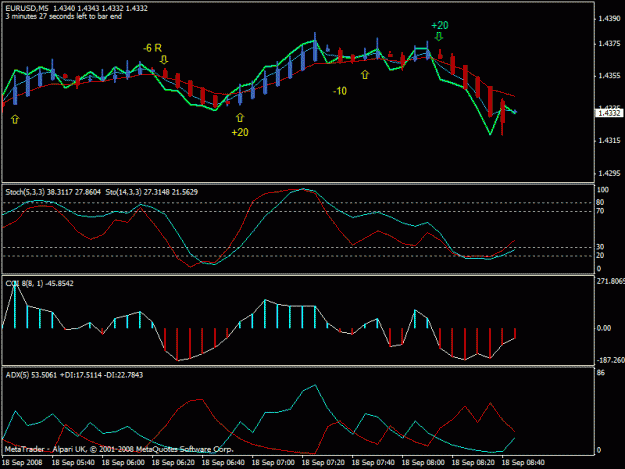
Task: Click the 1.4355 price scale value
Action: (610, 76)
